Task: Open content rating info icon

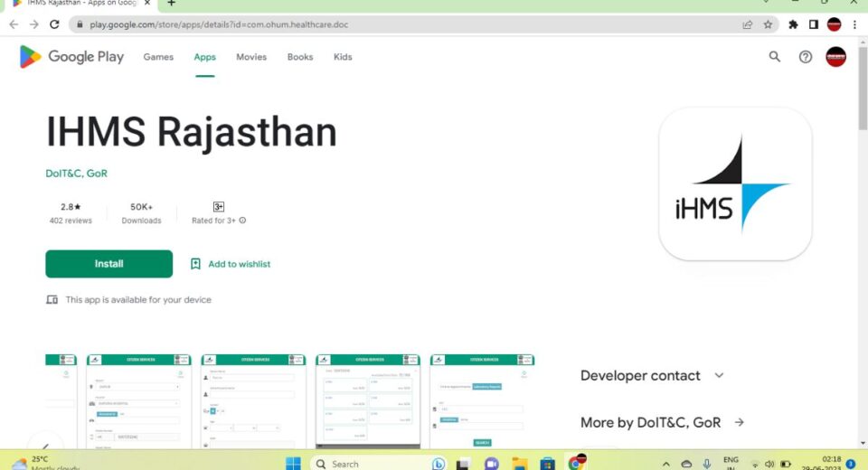Action: click(242, 221)
